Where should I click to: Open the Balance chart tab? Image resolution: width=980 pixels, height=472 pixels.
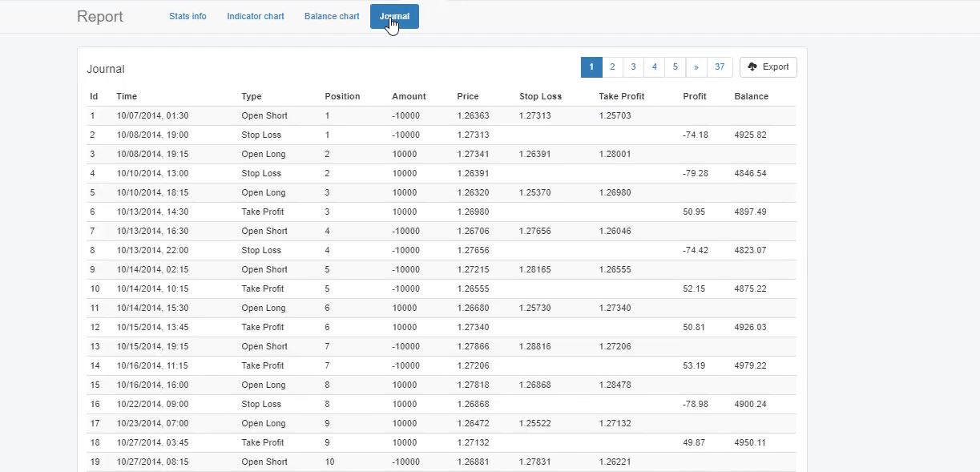pyautogui.click(x=332, y=16)
